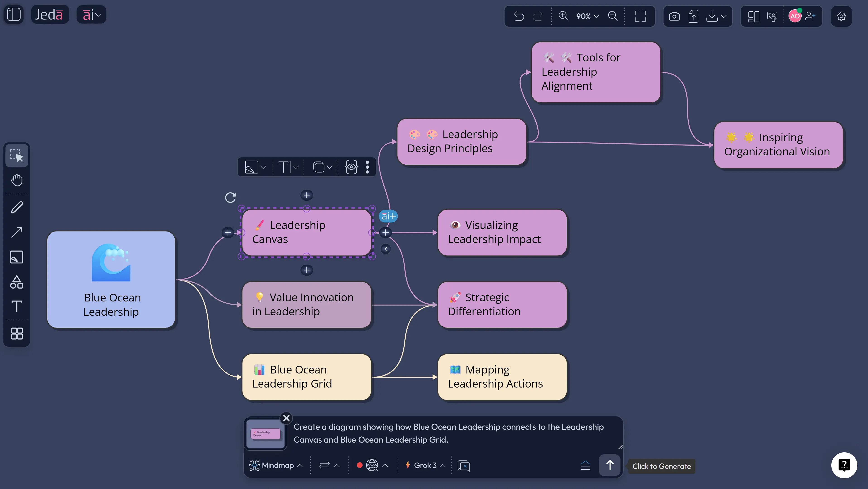
Task: Collapse the Mindmap mode selector
Action: 300,465
